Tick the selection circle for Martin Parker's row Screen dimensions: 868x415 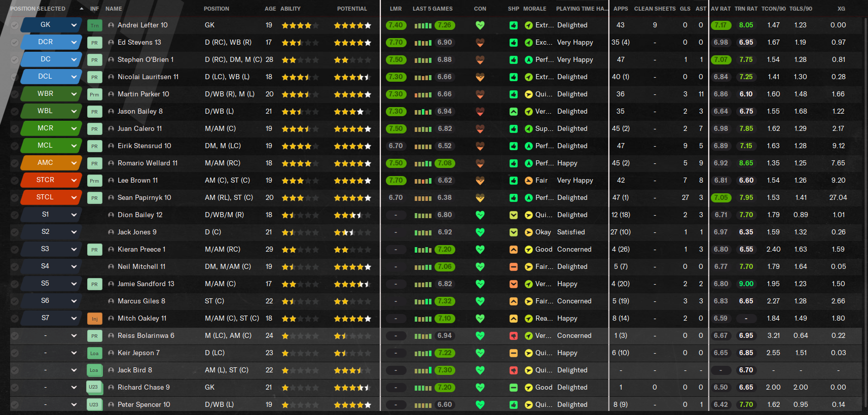pos(15,94)
